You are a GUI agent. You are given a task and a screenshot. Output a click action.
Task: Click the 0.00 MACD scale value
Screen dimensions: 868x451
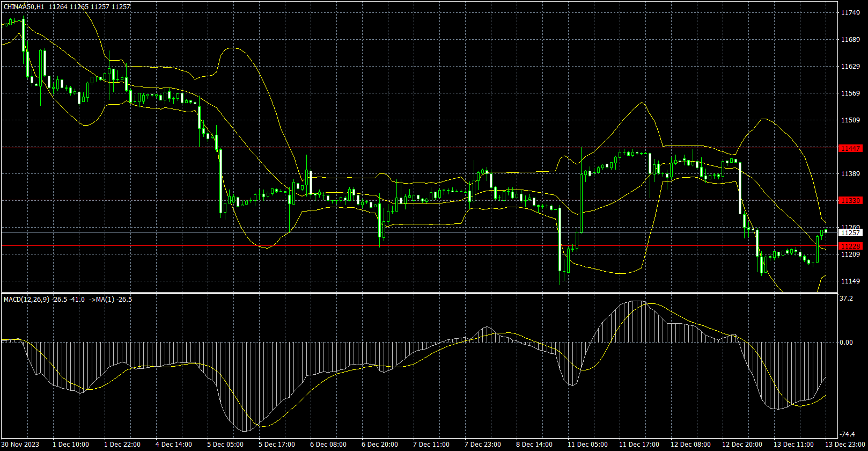tap(847, 342)
